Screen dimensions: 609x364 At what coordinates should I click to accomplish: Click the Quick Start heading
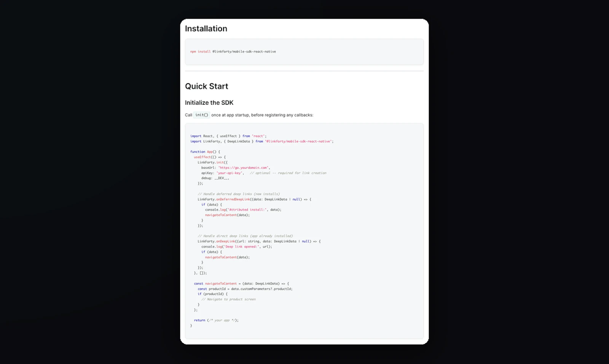tap(206, 86)
